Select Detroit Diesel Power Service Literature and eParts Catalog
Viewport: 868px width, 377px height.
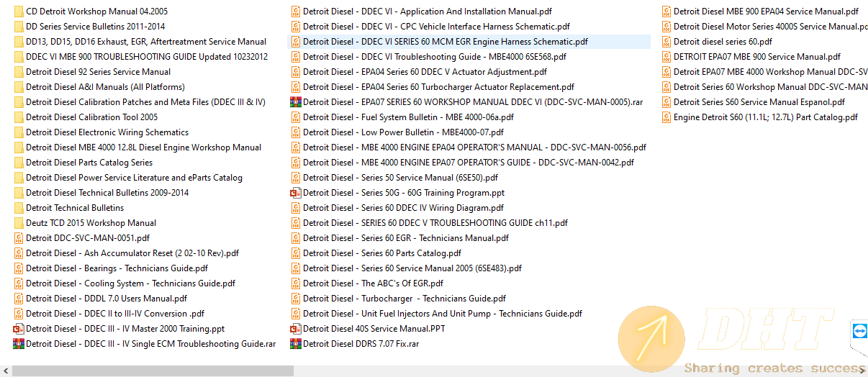[x=134, y=178]
